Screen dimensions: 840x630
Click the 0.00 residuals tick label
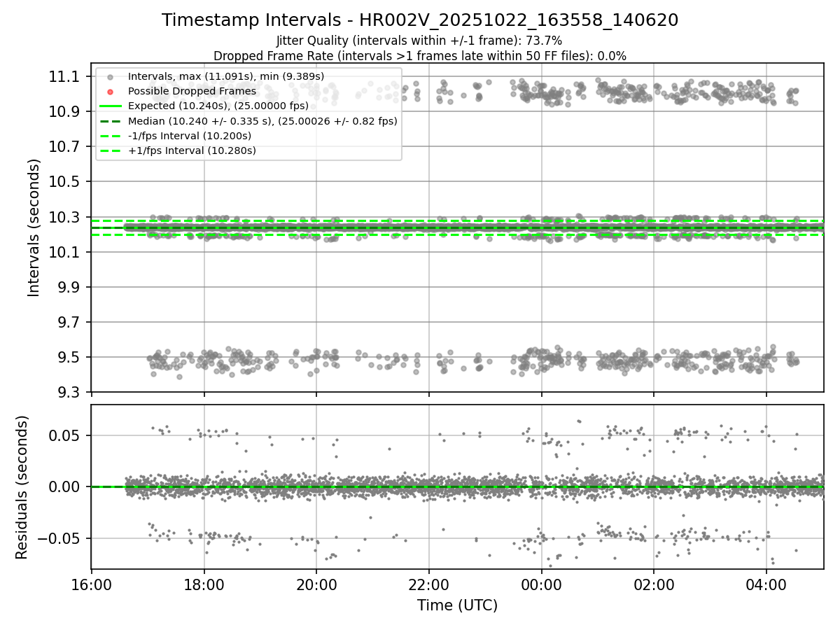tap(65, 487)
